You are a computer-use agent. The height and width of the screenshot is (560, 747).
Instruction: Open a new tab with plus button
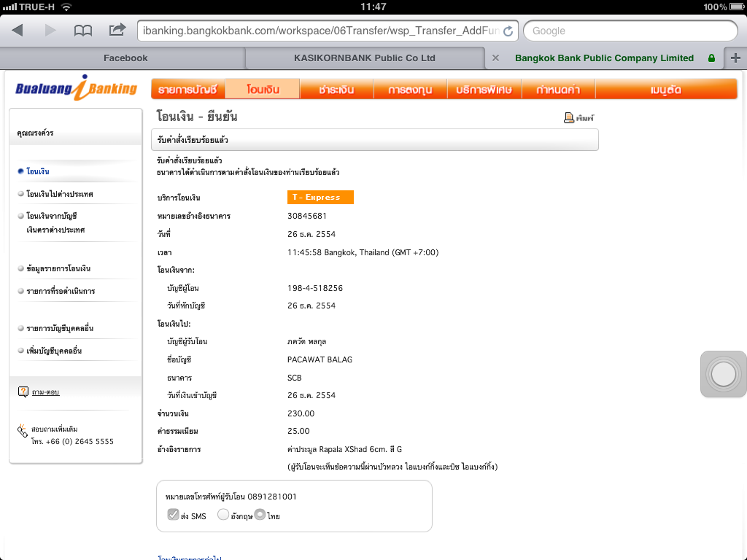pos(735,58)
